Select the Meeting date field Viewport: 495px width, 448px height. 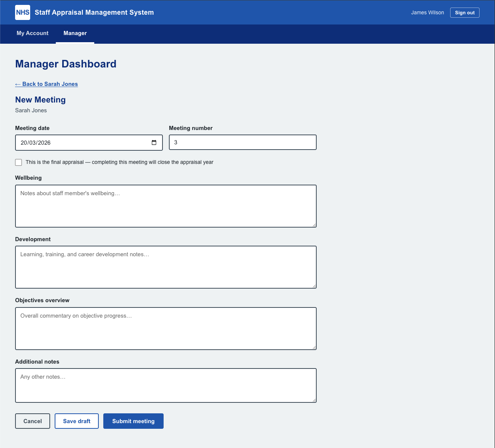[83, 142]
